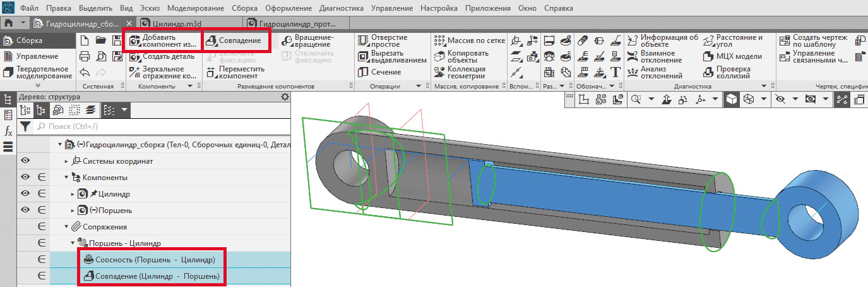Switch to the Гидроцилиндр_прот... tab
The width and height of the screenshot is (868, 287).
297,23
